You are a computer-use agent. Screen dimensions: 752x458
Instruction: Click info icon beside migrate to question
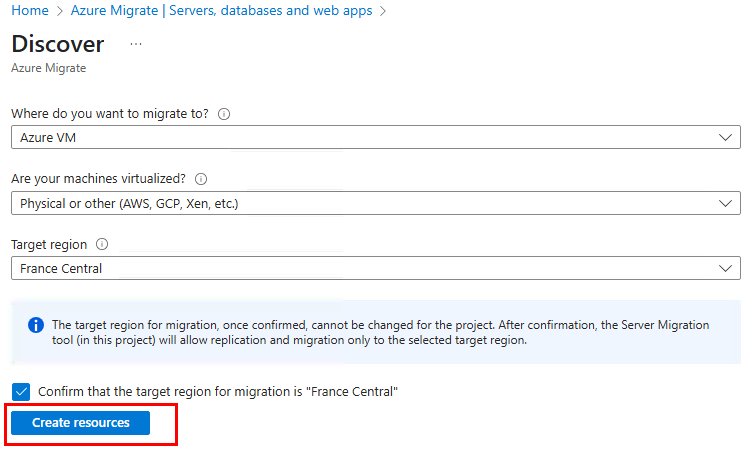coord(224,114)
